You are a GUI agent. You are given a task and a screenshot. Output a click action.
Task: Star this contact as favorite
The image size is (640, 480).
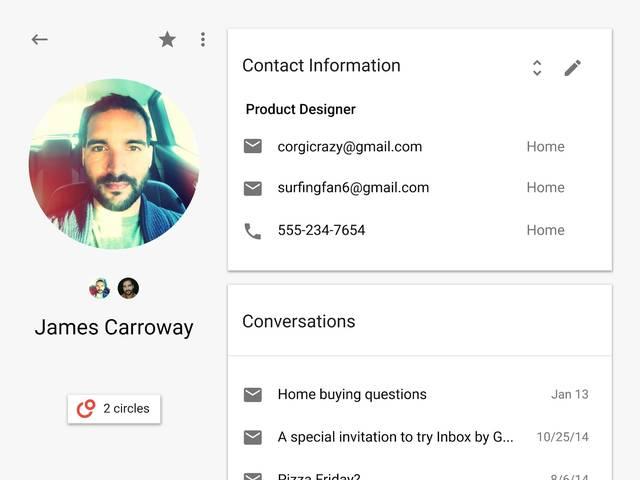tap(167, 40)
